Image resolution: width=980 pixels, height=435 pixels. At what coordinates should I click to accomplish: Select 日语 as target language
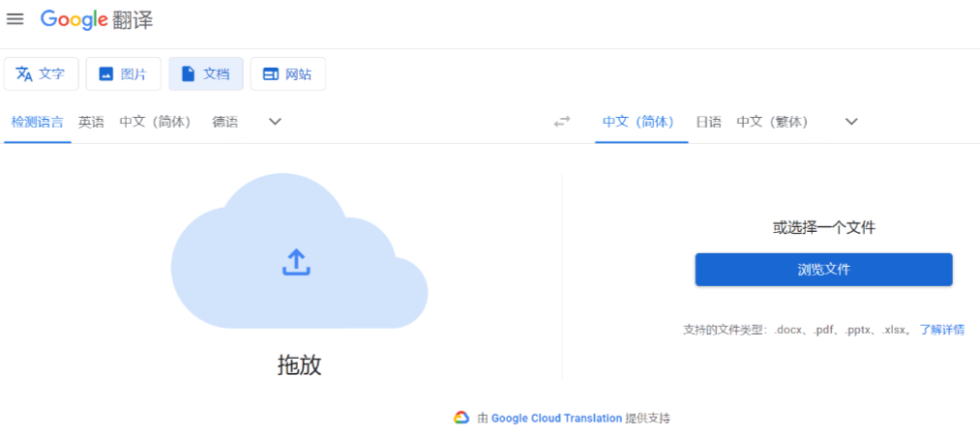point(709,123)
